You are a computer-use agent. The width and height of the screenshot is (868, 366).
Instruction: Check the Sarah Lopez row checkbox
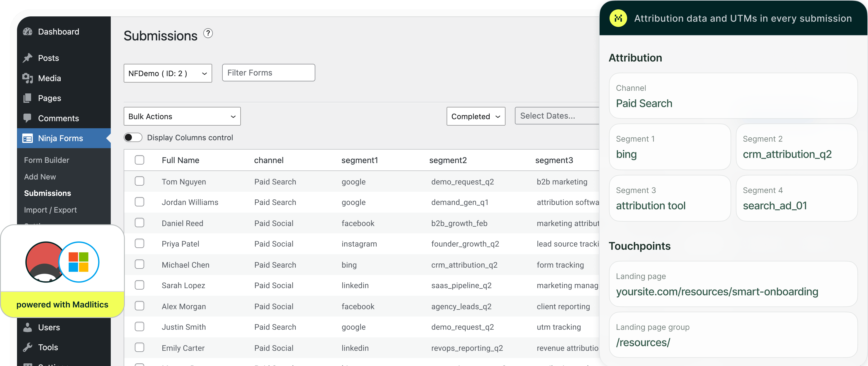(x=139, y=285)
